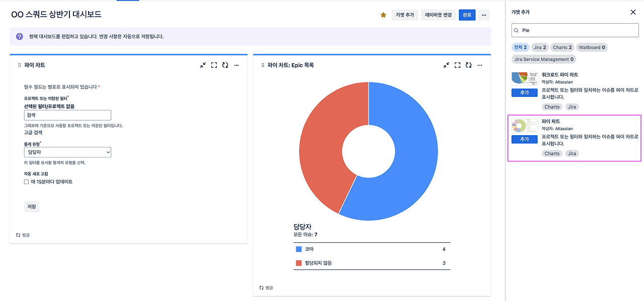Enable the 매 15분마다 업데이트 checkbox
Viewport: 644px width, 301px height.
pos(26,181)
